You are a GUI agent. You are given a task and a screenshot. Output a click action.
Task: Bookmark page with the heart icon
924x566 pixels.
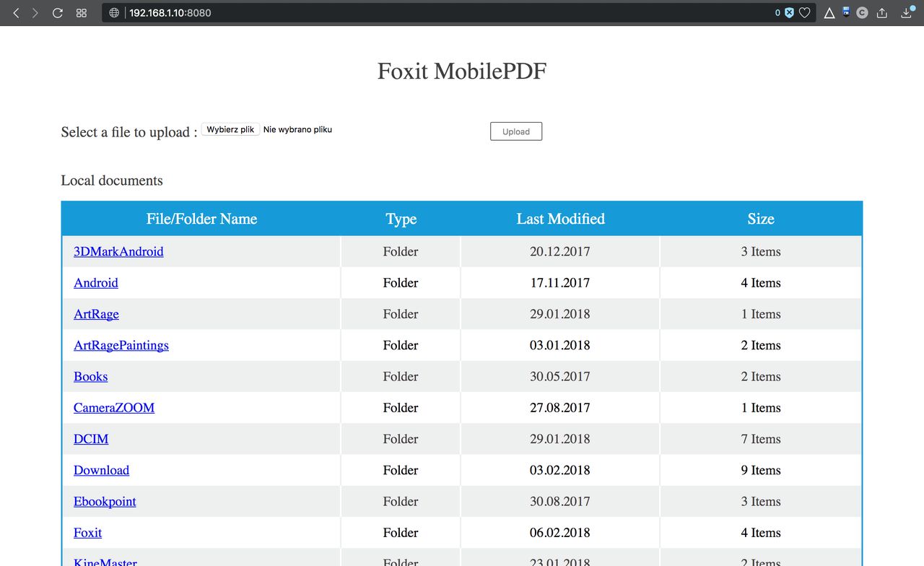point(804,13)
